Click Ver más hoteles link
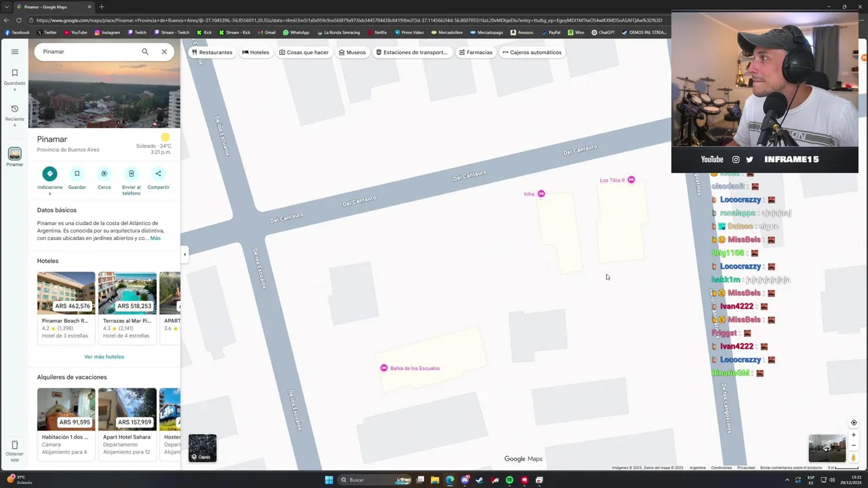Image resolution: width=868 pixels, height=488 pixels. click(104, 357)
